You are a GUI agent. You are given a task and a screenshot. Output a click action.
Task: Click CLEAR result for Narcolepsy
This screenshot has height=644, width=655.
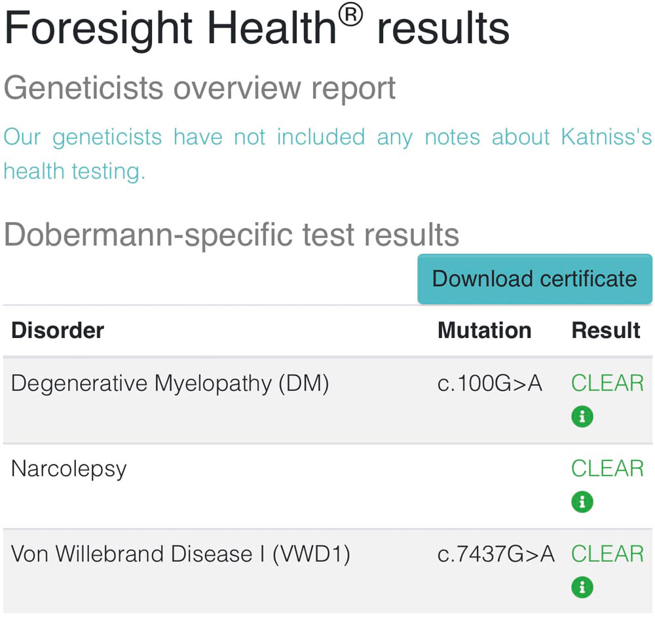pyautogui.click(x=607, y=468)
